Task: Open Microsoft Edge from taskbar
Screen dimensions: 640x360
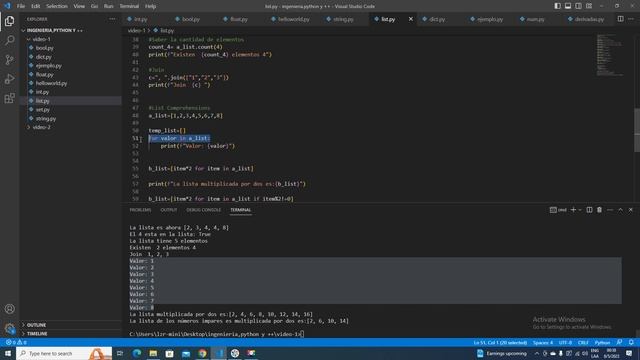Action: coord(137,353)
